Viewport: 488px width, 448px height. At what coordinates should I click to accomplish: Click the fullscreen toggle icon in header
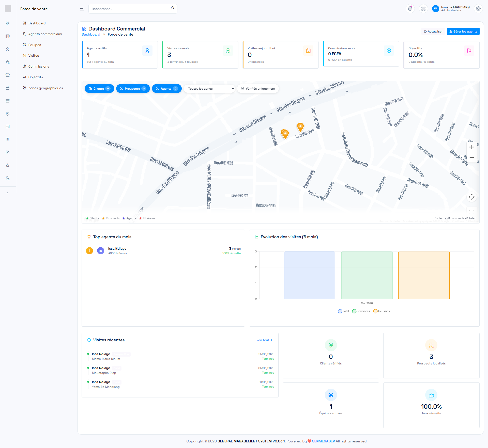(423, 9)
